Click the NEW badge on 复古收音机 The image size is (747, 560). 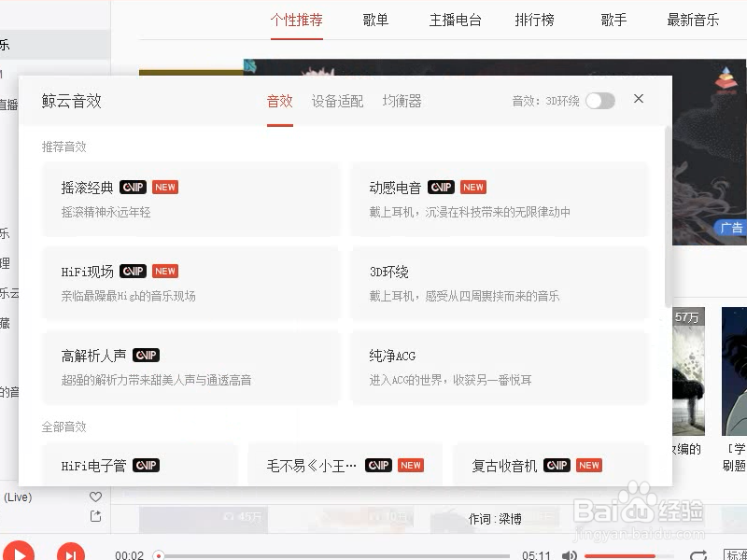click(589, 465)
